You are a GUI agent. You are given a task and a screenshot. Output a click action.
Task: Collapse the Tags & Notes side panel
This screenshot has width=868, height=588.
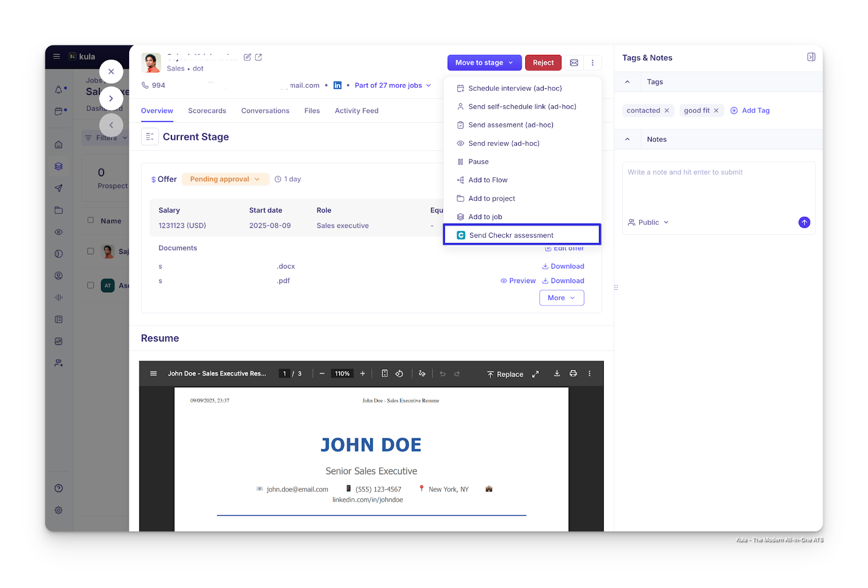tap(811, 57)
